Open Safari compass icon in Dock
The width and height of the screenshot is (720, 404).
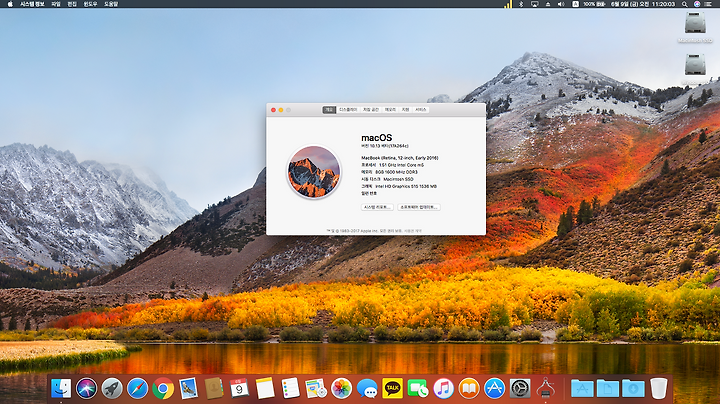[137, 388]
